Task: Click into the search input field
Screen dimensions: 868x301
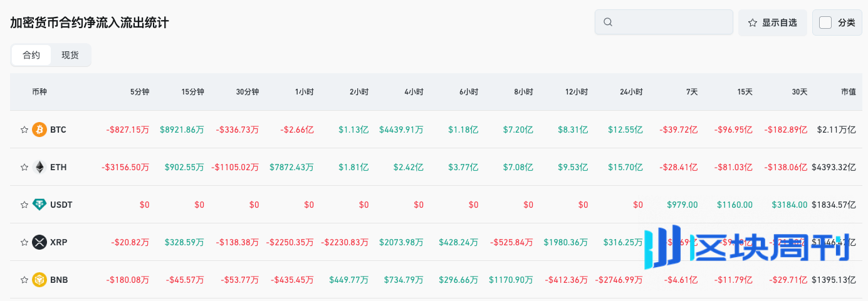Action: [x=671, y=23]
